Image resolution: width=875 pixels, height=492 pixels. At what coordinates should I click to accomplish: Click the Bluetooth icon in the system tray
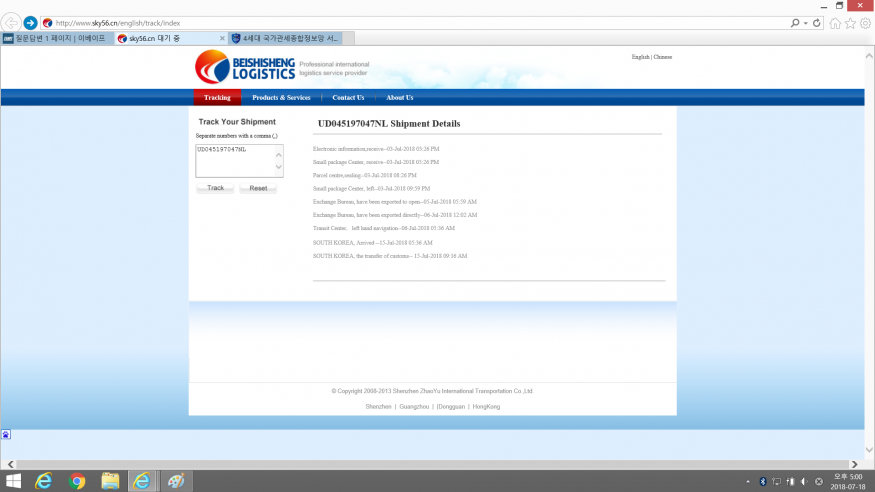tap(762, 481)
